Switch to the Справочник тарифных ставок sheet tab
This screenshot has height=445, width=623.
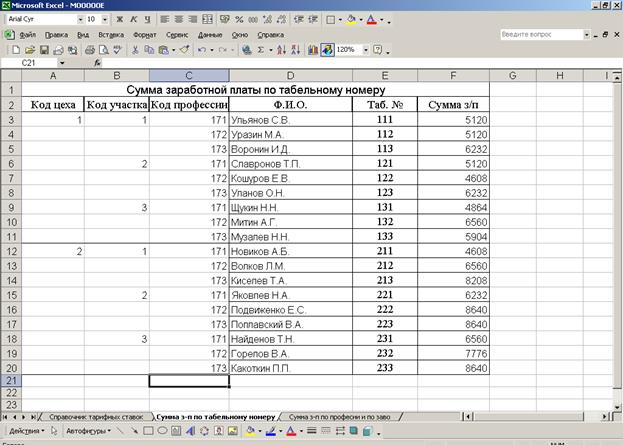click(96, 414)
